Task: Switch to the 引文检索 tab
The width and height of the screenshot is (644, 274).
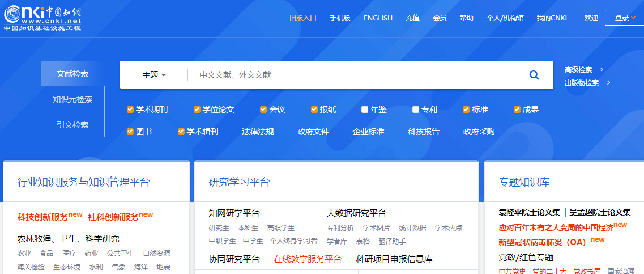Action: (72, 125)
